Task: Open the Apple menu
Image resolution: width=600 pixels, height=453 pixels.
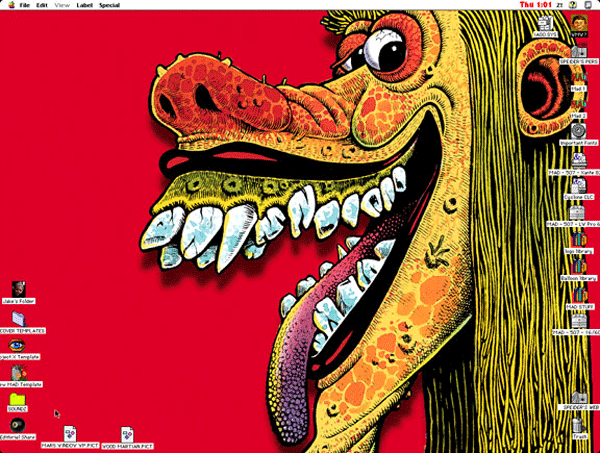Action: 11,5
